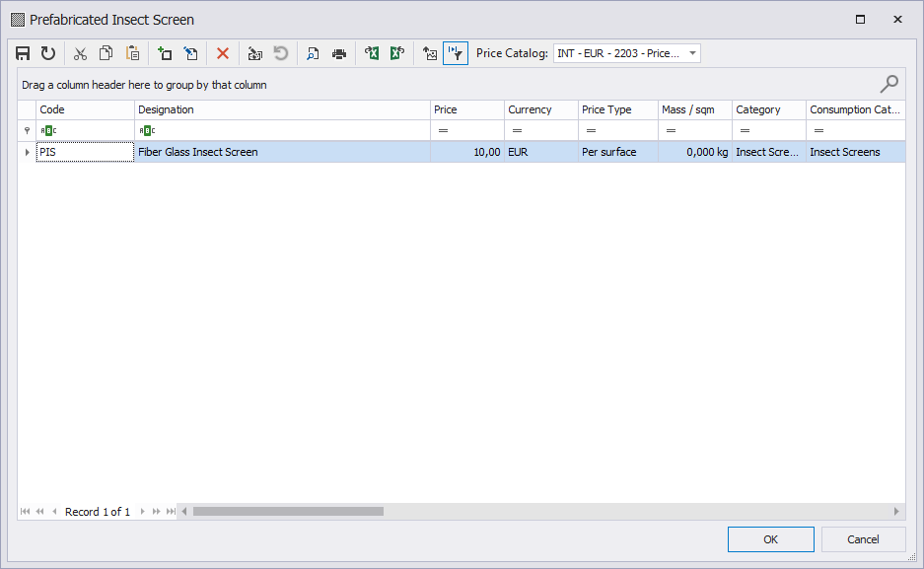Click the horizontal scrollbar thumb
The height and width of the screenshot is (569, 924).
pos(287,512)
